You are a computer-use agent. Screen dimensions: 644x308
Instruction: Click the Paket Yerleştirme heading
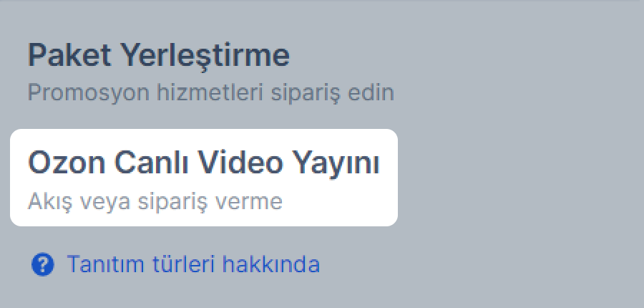pos(159,56)
